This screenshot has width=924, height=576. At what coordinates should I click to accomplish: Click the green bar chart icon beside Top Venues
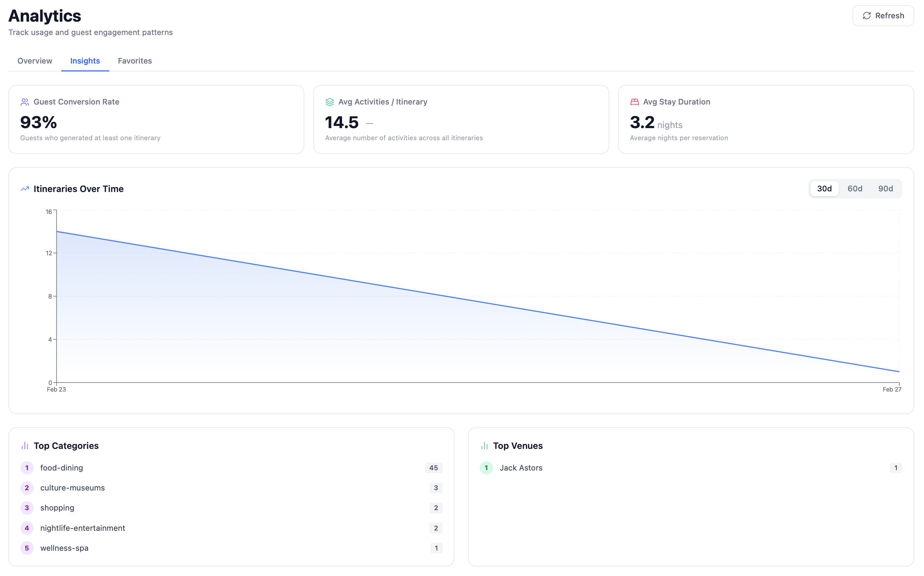click(485, 445)
